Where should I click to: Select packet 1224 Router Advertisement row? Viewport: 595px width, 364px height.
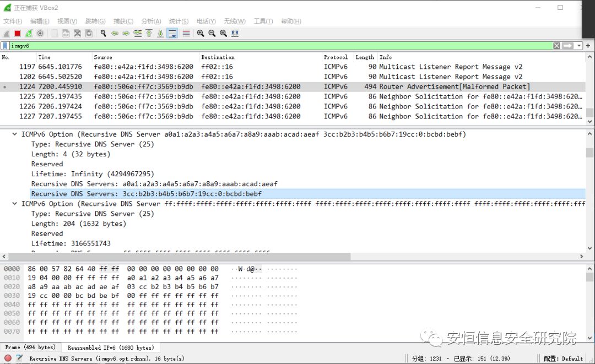tap(293, 86)
